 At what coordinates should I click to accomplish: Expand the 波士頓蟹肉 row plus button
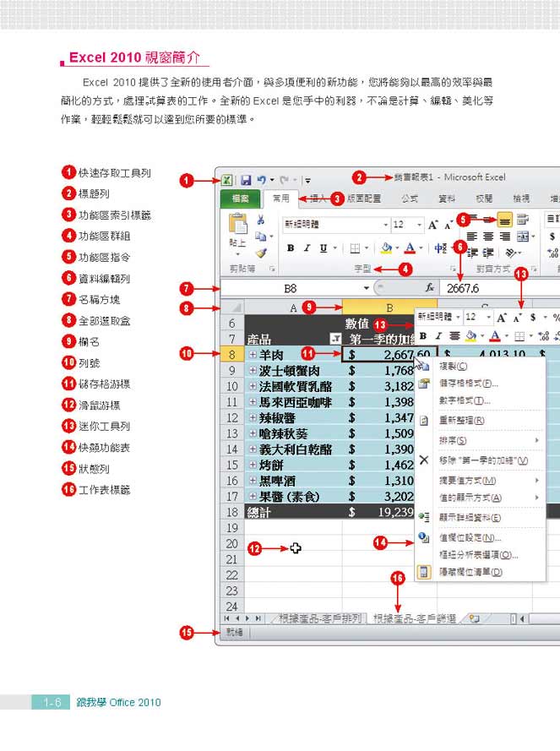253,370
